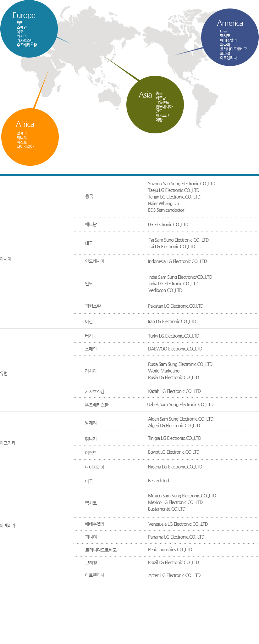Viewport: 259px width, 644px height.
Task: Click Suzhou San Sung Electronic.CO.,LTD entry
Action: 182,184
